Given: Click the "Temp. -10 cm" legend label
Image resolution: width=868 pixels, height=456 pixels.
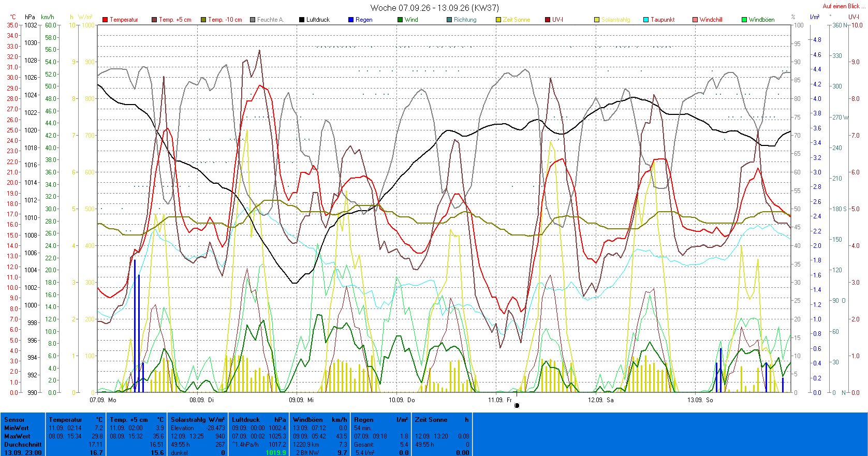Looking at the screenshot, I should point(225,20).
